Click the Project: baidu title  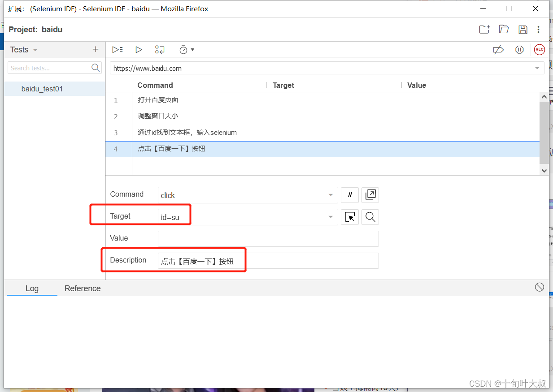(x=35, y=30)
